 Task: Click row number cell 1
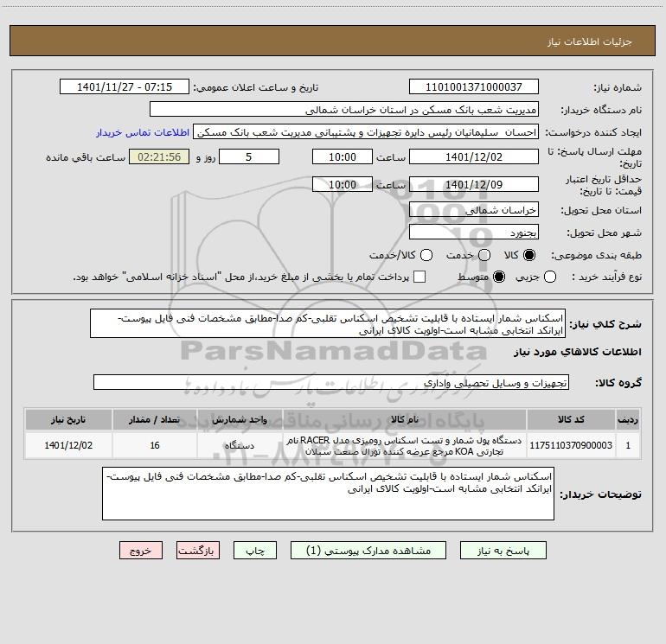tap(628, 445)
